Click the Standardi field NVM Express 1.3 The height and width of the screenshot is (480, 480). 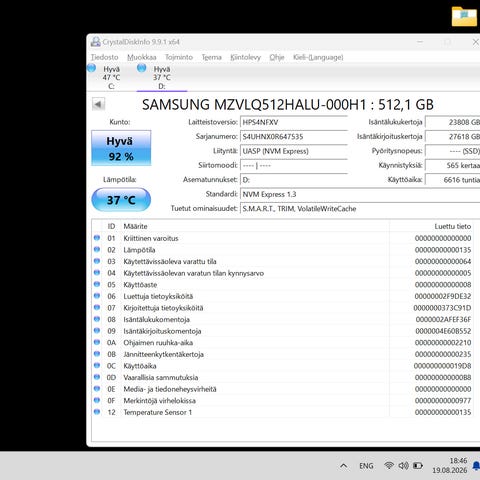360,194
